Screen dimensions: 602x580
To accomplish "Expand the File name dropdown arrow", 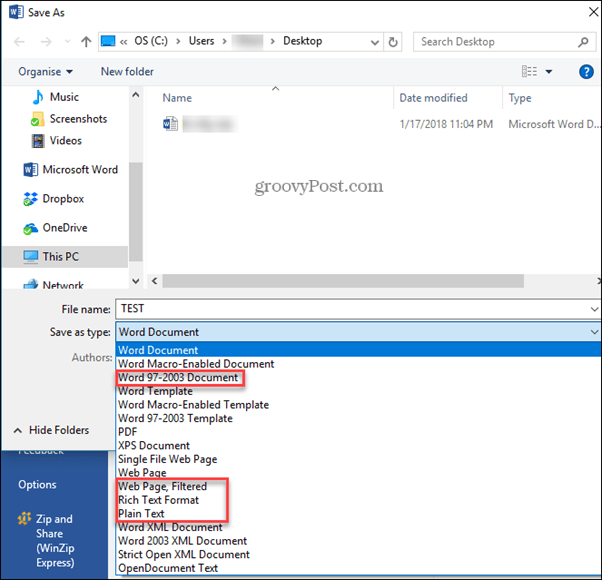I will pyautogui.click(x=594, y=309).
